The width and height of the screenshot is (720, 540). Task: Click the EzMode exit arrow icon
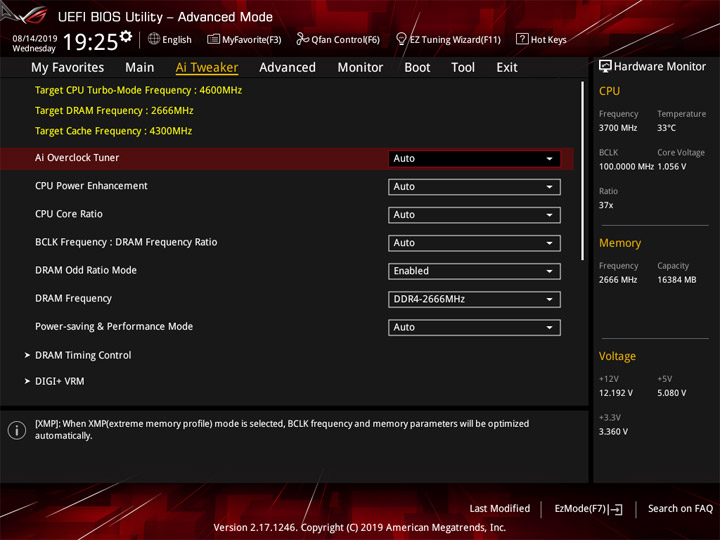click(617, 509)
